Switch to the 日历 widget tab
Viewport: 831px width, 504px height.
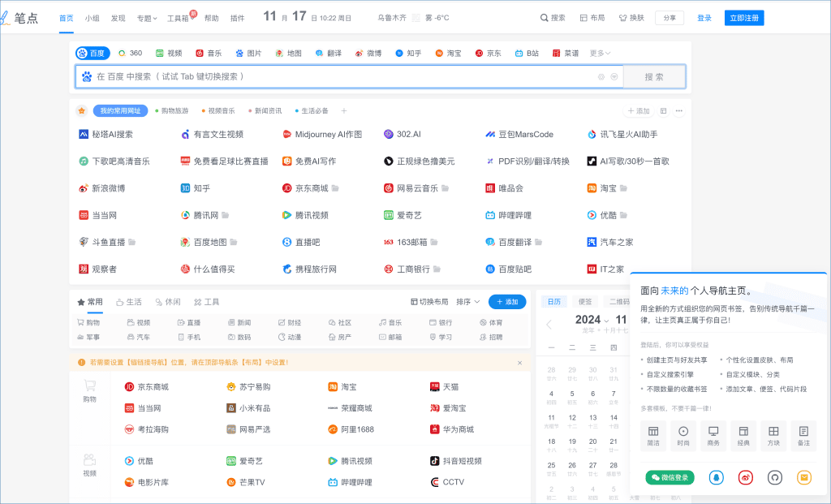554,302
